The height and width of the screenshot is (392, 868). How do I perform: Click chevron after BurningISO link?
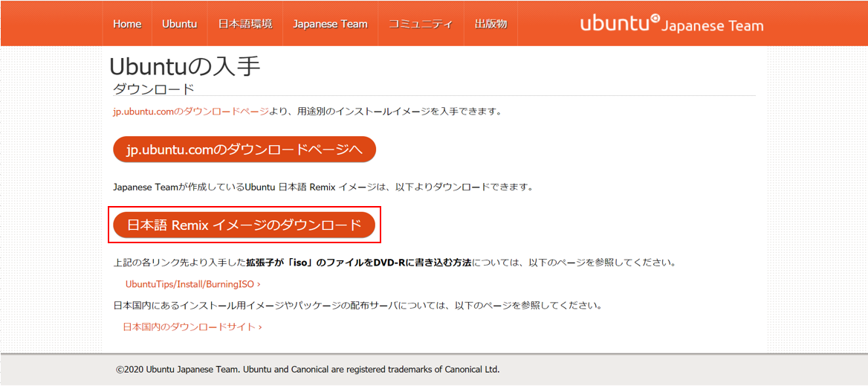pos(259,284)
